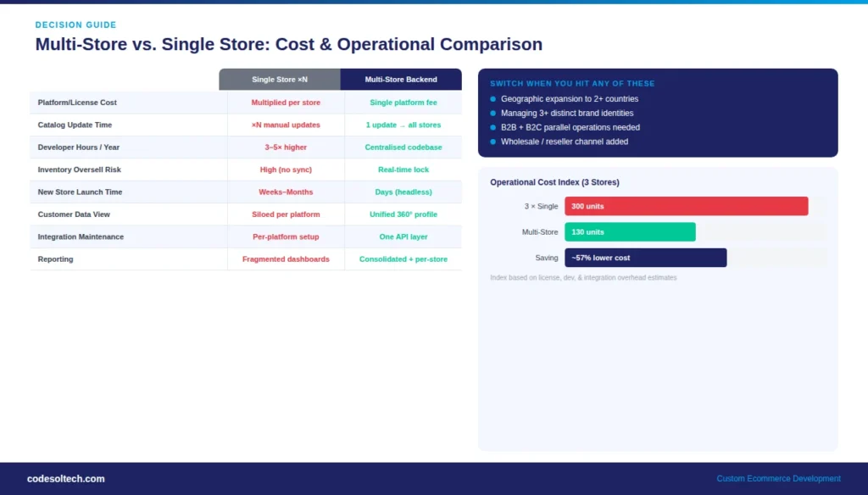Image resolution: width=868 pixels, height=495 pixels.
Task: Click the 'Fragmented dashboards' cell
Action: pos(286,259)
